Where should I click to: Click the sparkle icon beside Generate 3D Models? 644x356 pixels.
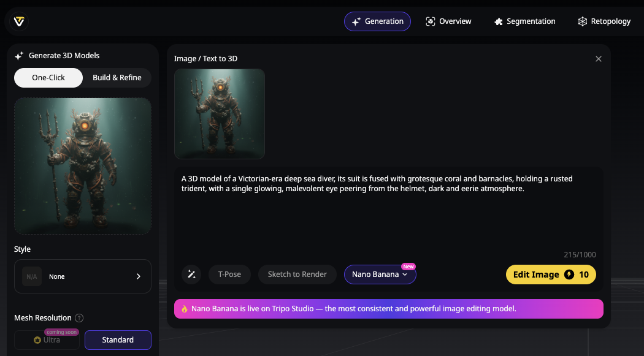(19, 56)
